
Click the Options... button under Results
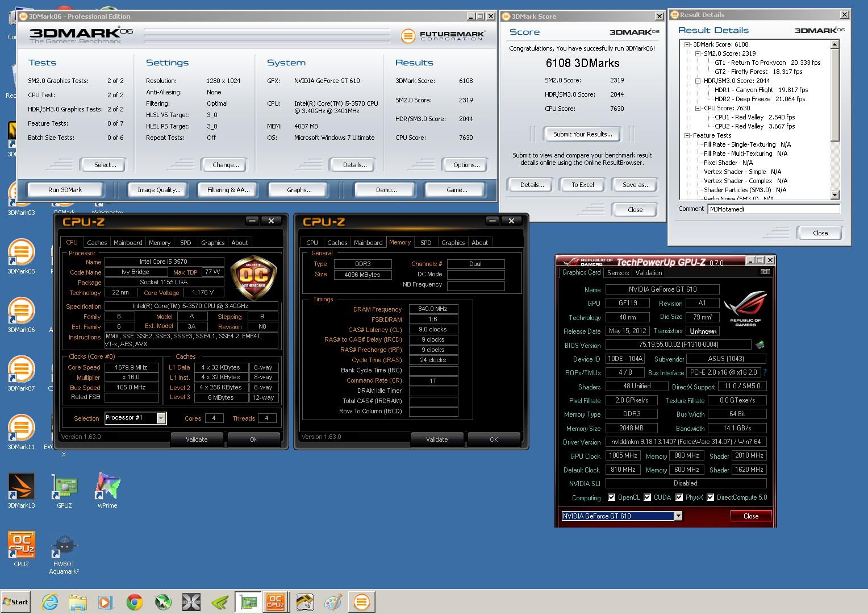tap(466, 165)
